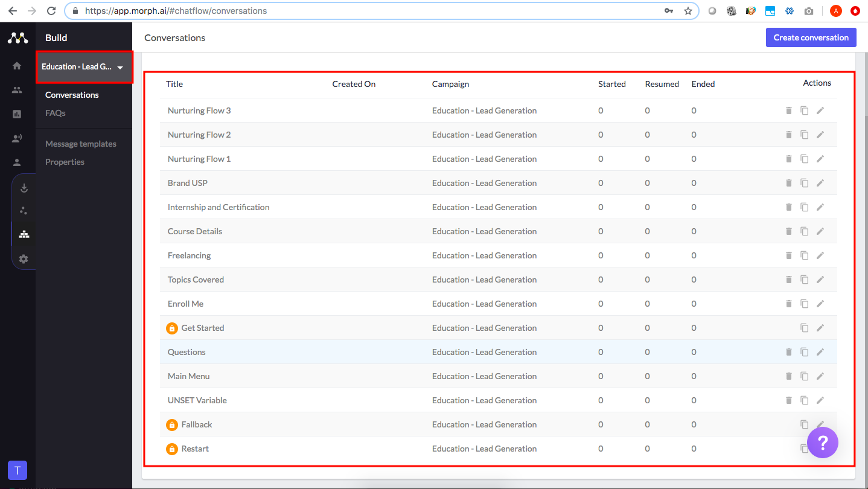Click the Topics Covered conversation title
Viewport: 868px width, 489px height.
[x=196, y=280]
